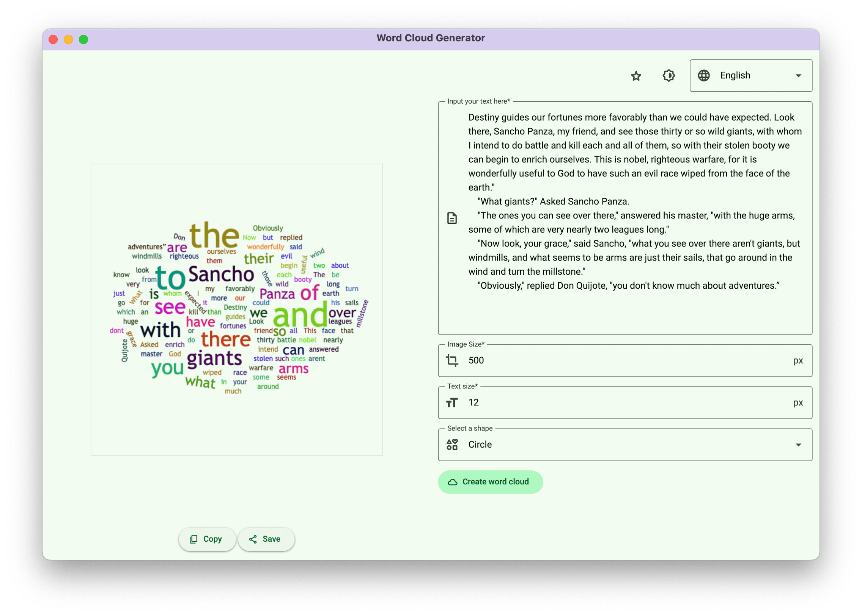
Task: Click the text size icon in Text size field
Action: [x=452, y=402]
